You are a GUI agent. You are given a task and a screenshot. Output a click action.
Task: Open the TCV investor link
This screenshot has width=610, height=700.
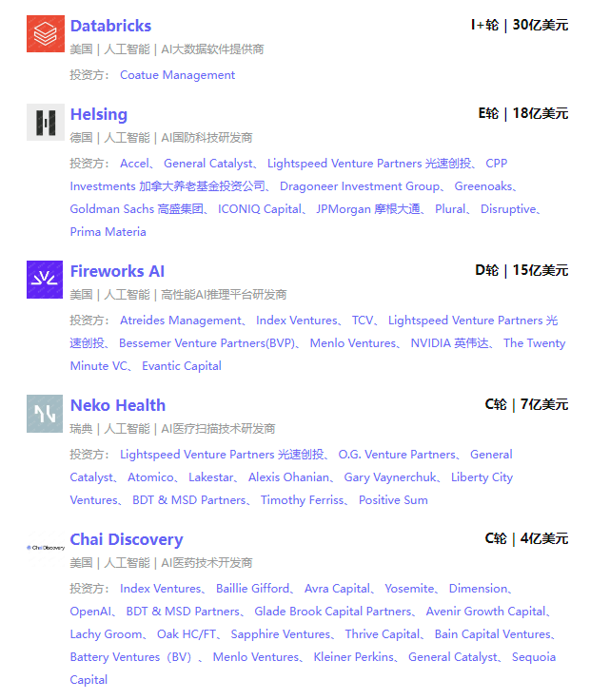363,321
